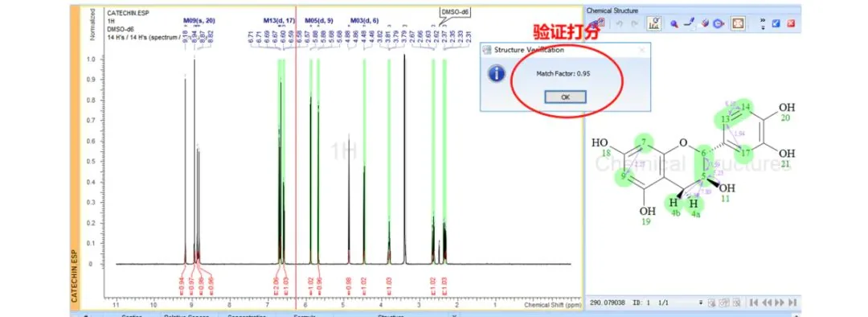Screen dimensions: 868x317
Task: Select the blue ring lasso tool icon
Action: pyautogui.click(x=719, y=23)
